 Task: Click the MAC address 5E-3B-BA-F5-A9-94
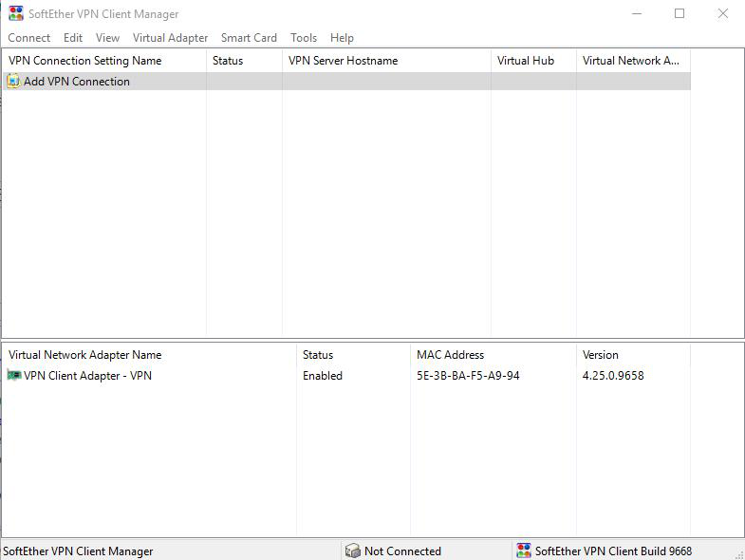[x=468, y=376]
